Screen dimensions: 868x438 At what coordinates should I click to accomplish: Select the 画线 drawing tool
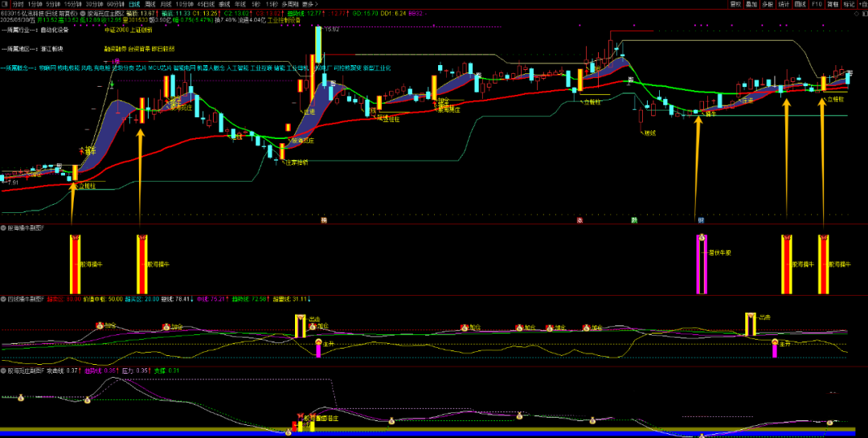800,4
